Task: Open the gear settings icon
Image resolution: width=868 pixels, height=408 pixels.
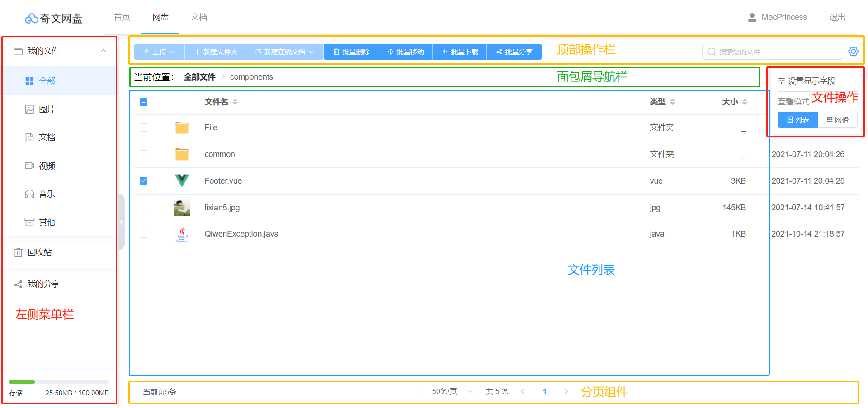Action: pyautogui.click(x=853, y=52)
